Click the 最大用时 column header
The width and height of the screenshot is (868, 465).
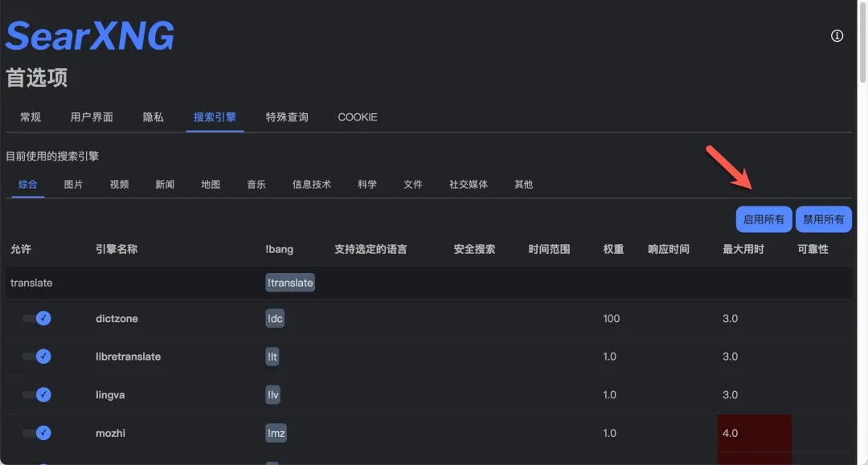coord(743,249)
